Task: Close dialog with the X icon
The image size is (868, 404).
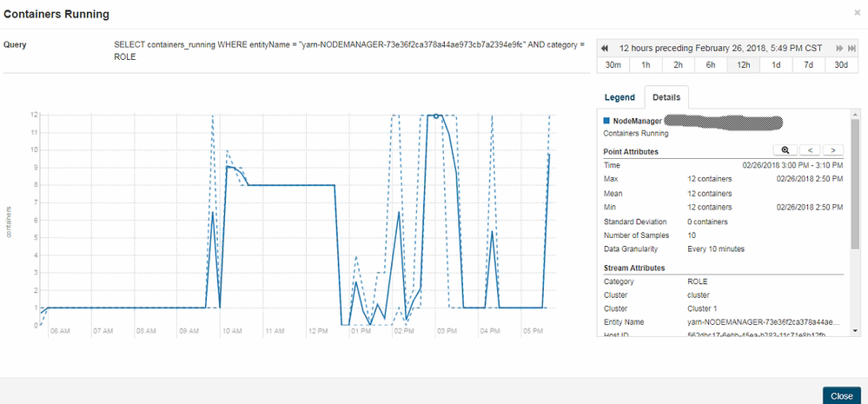Action: click(x=858, y=11)
